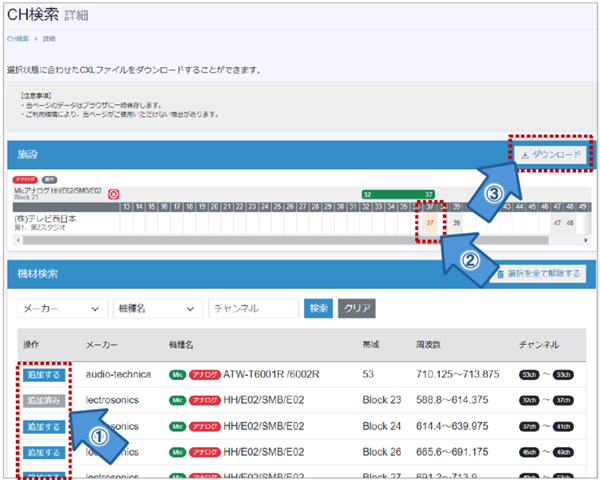Click the 施設 section header
Viewport: 600px width, 480px height.
tap(28, 155)
